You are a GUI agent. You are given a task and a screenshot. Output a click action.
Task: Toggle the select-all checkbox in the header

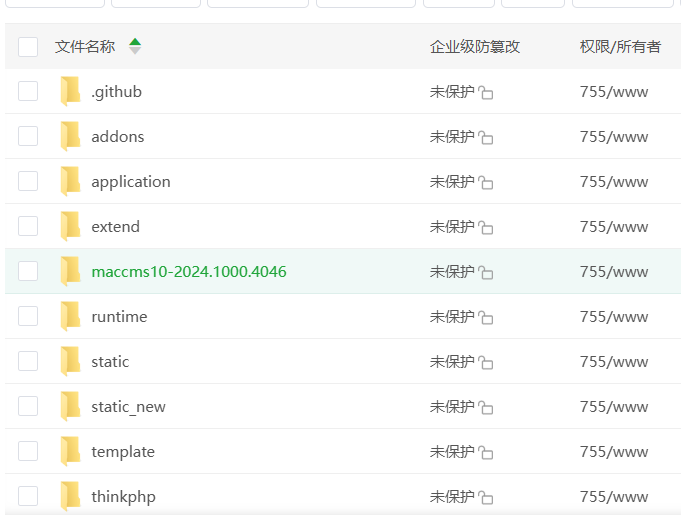[28, 47]
